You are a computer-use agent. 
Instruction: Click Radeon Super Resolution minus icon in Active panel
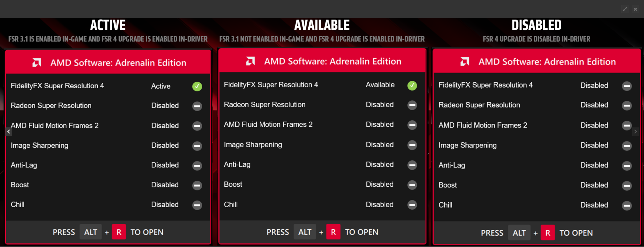197,106
